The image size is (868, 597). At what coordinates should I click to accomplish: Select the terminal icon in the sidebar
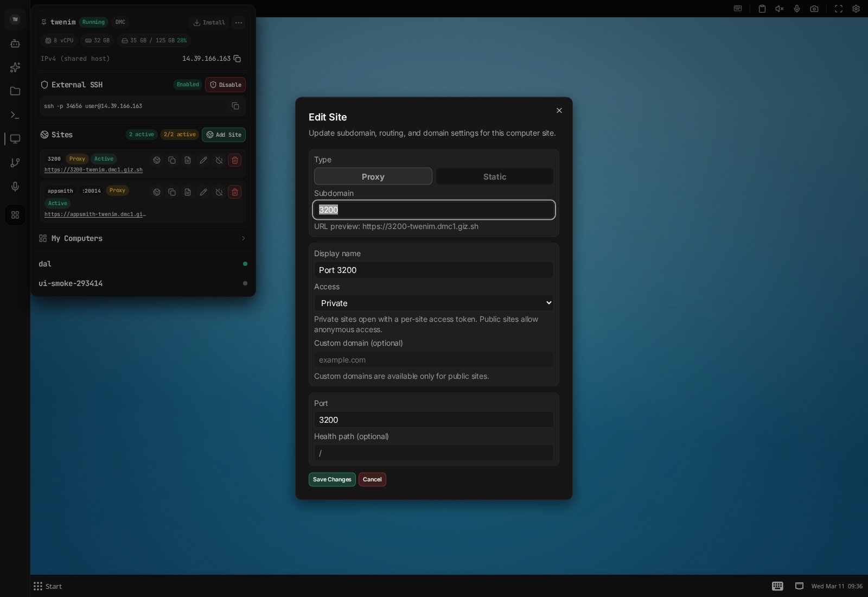click(x=15, y=115)
